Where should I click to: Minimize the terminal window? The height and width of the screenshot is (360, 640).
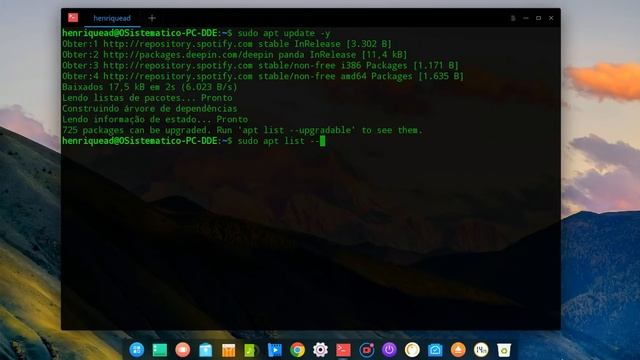526,18
